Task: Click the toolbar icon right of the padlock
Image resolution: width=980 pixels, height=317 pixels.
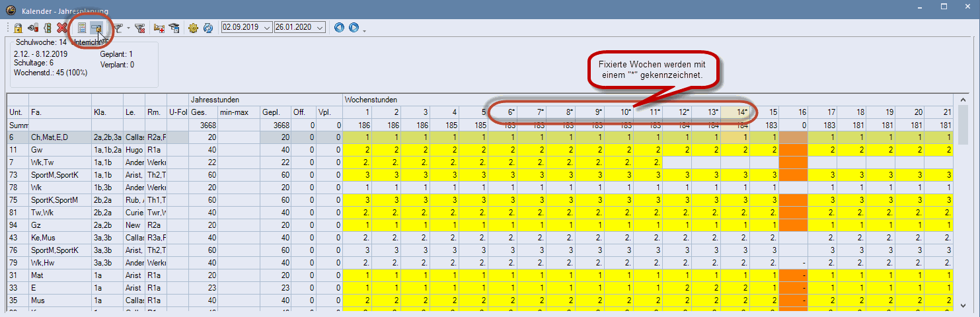Action: pyautogui.click(x=32, y=28)
